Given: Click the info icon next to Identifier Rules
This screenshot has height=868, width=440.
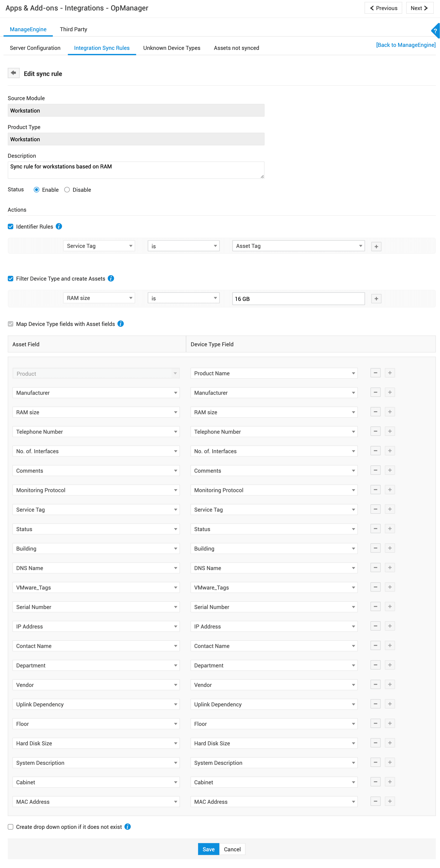Looking at the screenshot, I should click(59, 226).
